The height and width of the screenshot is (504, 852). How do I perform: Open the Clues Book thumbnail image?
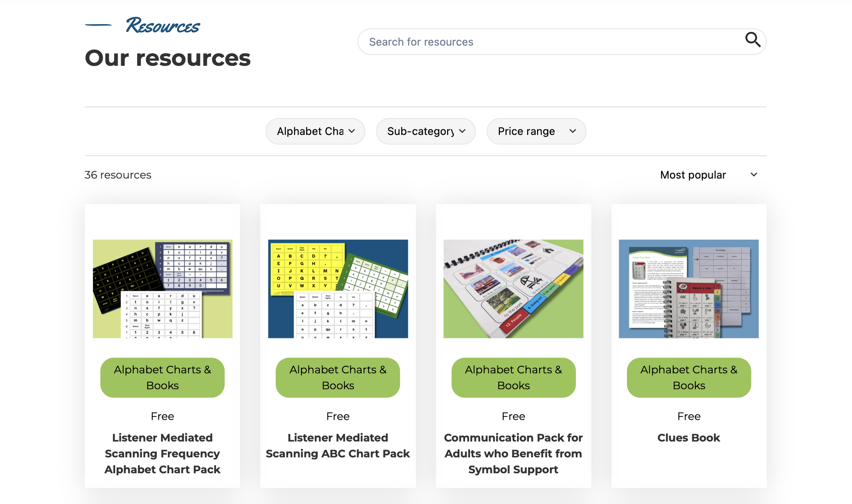point(688,289)
